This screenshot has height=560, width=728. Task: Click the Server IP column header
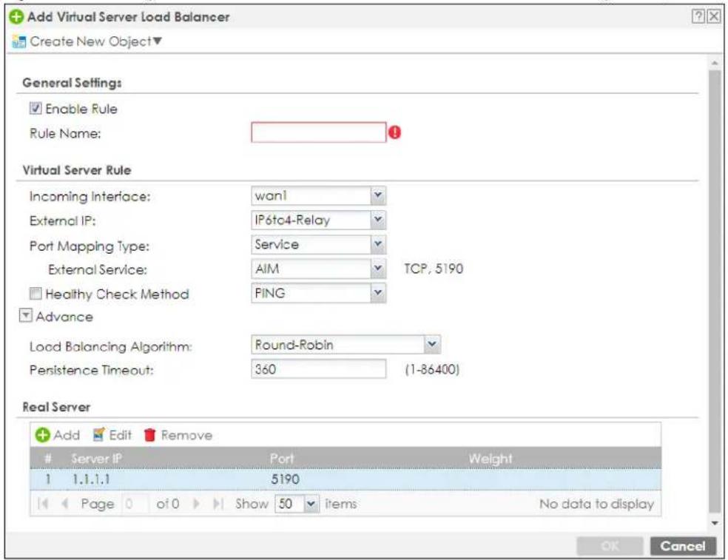pyautogui.click(x=97, y=459)
